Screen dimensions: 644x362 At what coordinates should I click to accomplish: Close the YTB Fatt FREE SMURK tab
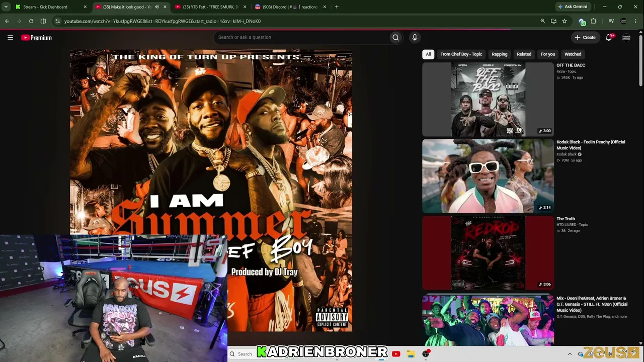[x=245, y=7]
